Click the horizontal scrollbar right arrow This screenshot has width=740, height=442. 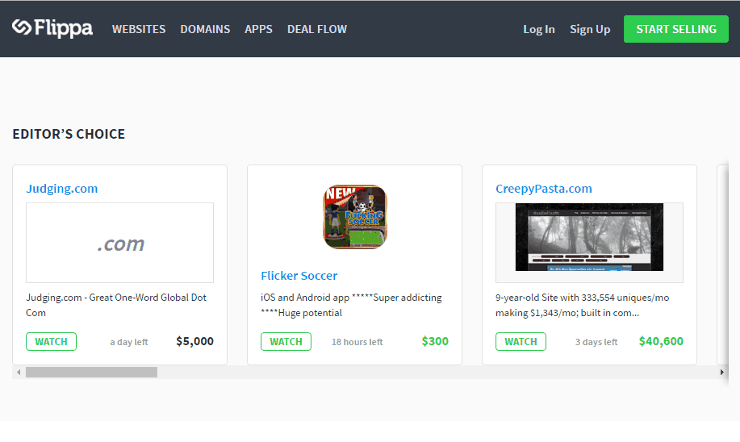722,372
